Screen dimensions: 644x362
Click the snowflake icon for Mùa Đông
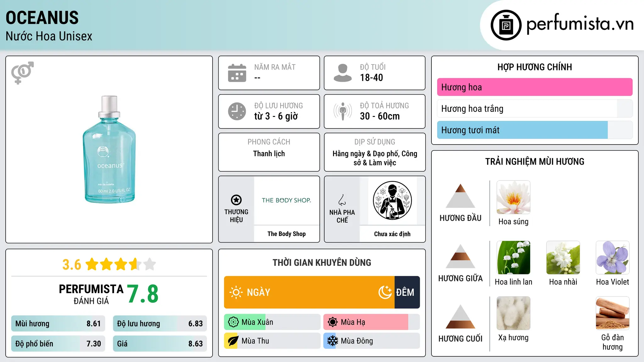pos(333,341)
